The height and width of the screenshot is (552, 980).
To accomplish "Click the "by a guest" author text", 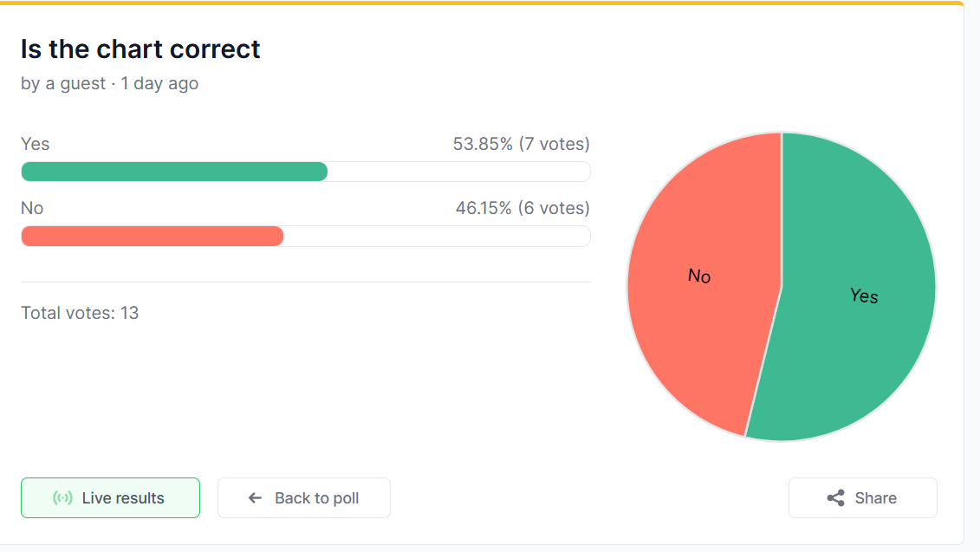I will click(62, 84).
